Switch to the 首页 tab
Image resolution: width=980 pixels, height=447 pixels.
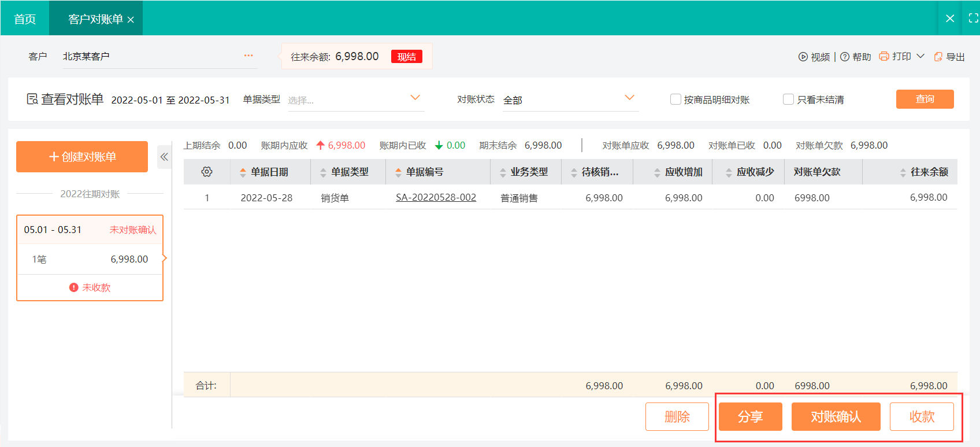25,19
